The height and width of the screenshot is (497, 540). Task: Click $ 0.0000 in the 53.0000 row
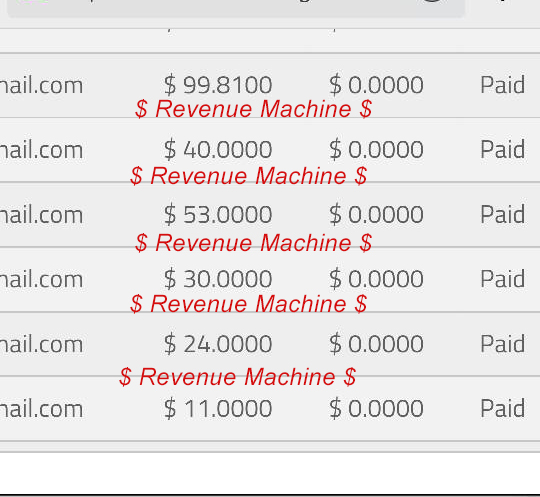tap(376, 214)
